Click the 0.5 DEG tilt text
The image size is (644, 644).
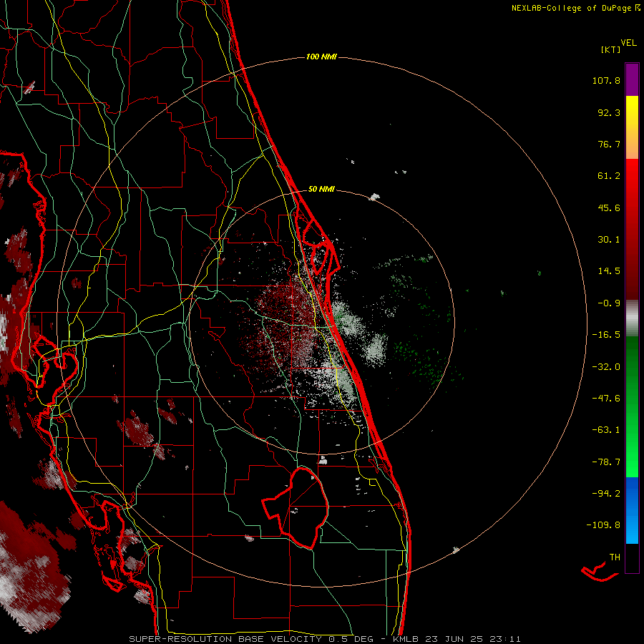coord(351,639)
